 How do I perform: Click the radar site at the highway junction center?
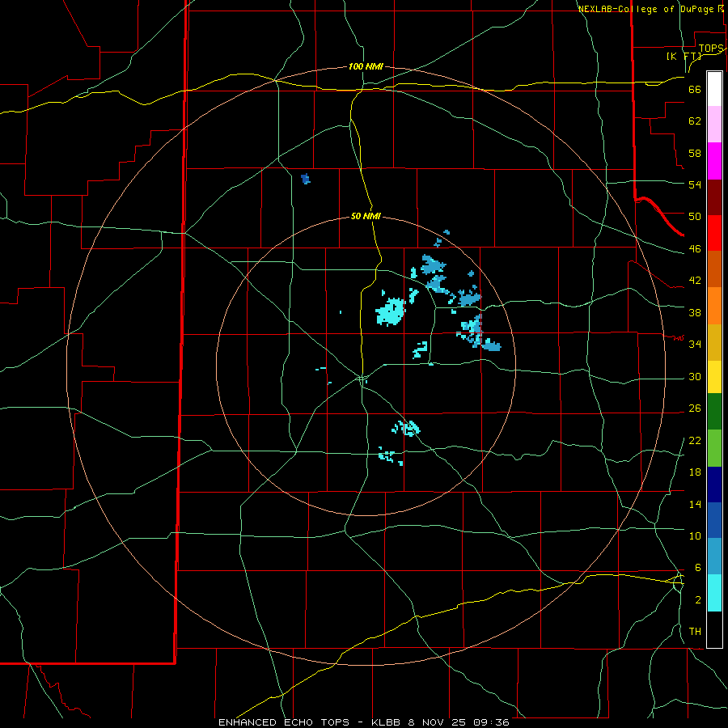click(x=362, y=378)
